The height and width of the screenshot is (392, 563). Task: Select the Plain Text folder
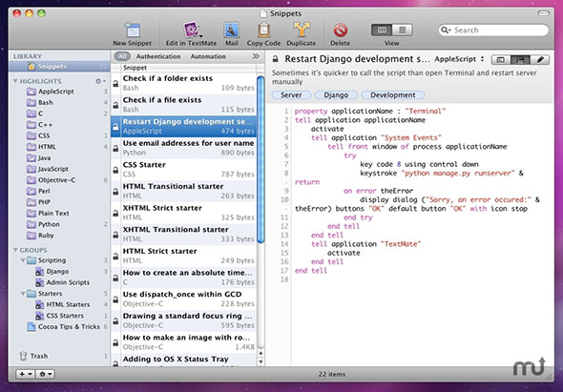[59, 214]
